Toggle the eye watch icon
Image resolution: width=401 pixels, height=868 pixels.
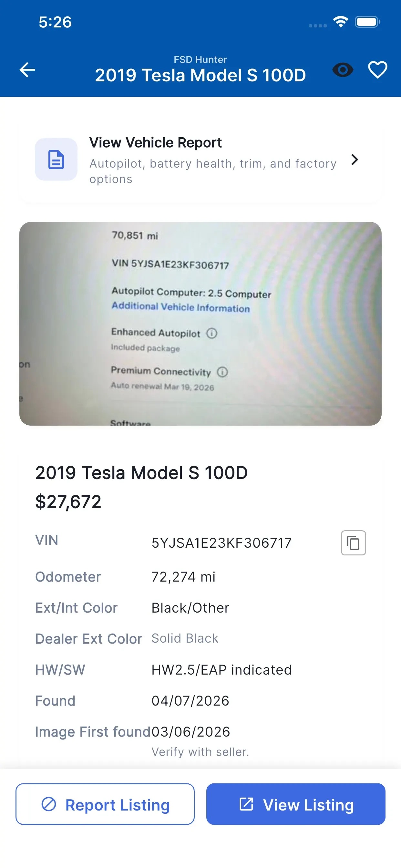pos(343,70)
